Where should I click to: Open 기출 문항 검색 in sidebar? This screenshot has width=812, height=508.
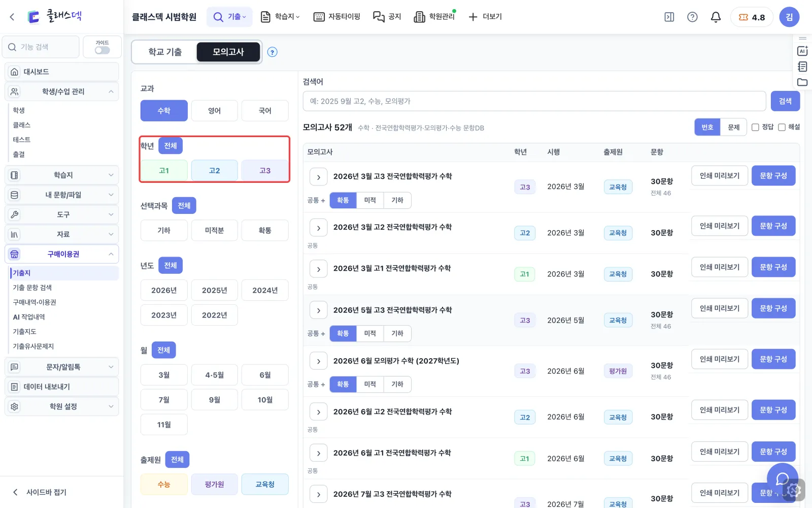(x=32, y=288)
